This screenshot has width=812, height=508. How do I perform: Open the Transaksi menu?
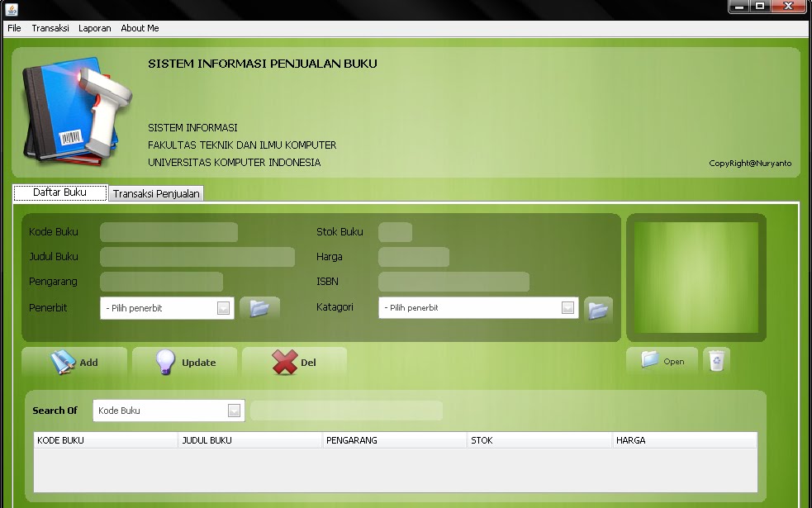pos(50,27)
